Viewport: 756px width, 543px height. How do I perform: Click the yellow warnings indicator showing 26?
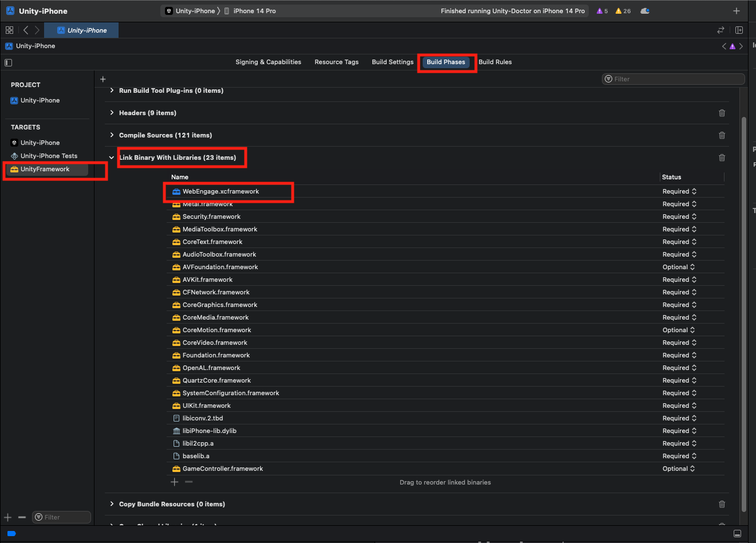click(623, 11)
